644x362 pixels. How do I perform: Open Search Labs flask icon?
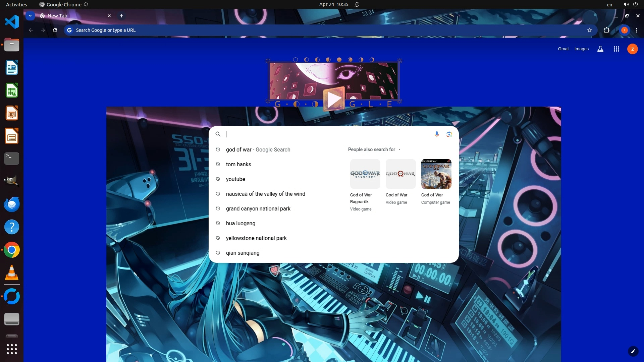tap(600, 49)
